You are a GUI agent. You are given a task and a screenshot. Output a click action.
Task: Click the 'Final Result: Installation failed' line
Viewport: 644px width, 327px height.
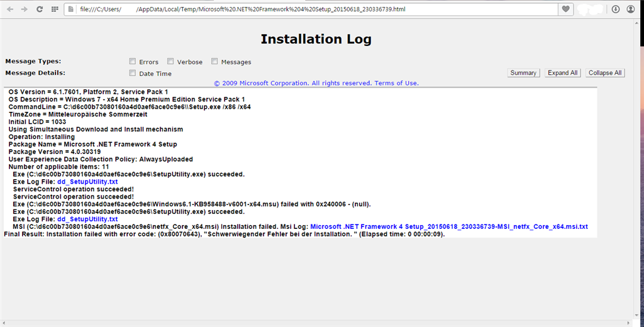coord(225,234)
